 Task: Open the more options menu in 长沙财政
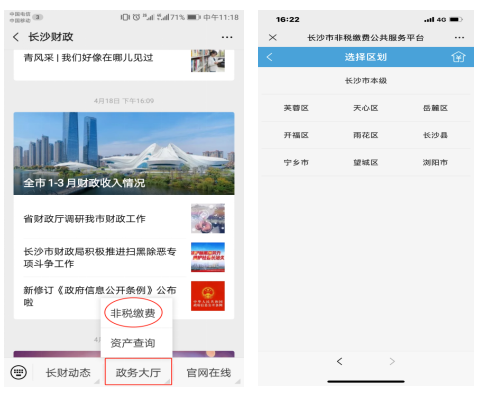coord(227,37)
